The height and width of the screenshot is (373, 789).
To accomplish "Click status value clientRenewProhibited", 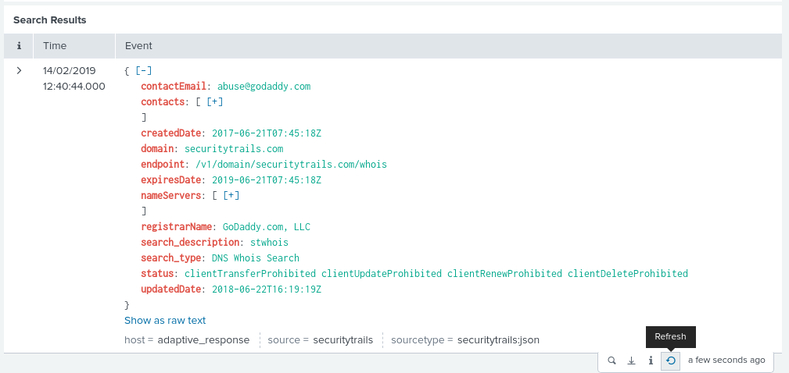I will tap(505, 273).
